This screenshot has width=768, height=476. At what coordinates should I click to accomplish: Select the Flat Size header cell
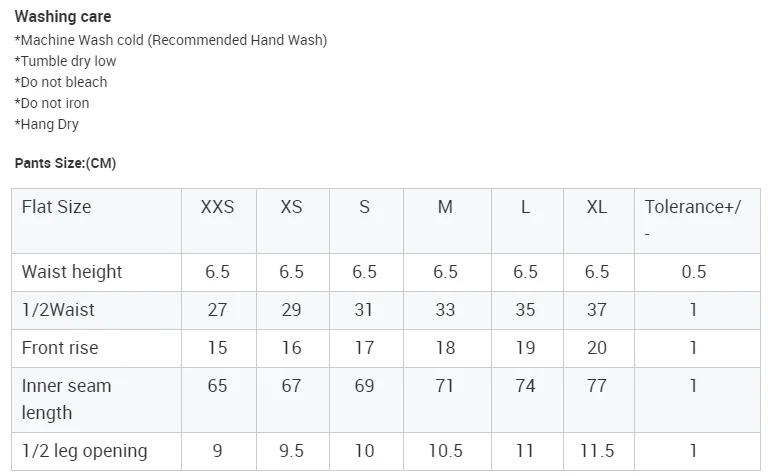(96, 221)
